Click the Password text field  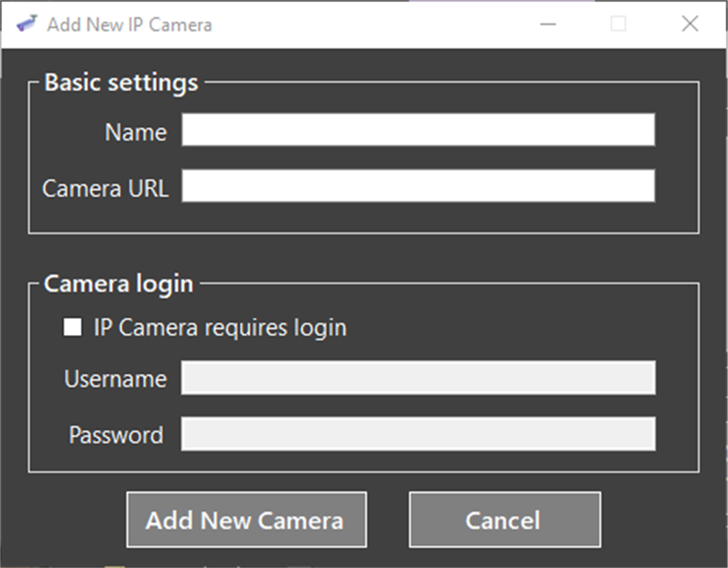click(417, 434)
